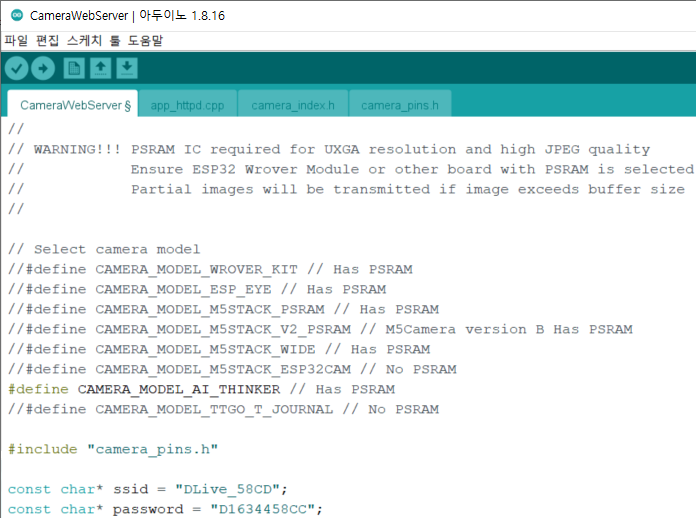This screenshot has height=518, width=696.
Task: Click the Verify (checkmark) button
Action: click(x=17, y=68)
